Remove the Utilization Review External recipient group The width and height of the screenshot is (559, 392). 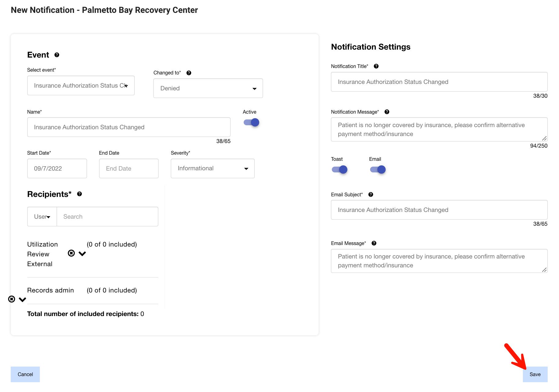pyautogui.click(x=71, y=253)
